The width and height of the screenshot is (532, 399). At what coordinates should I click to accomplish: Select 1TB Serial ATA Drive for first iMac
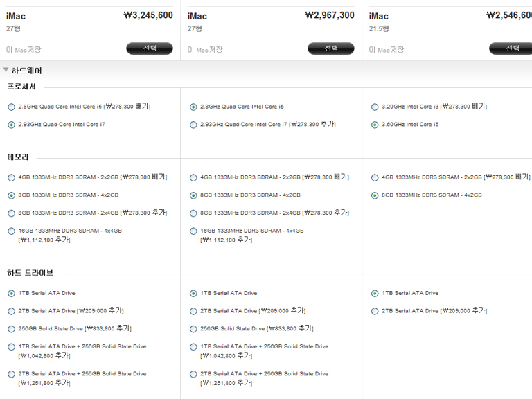coord(11,294)
